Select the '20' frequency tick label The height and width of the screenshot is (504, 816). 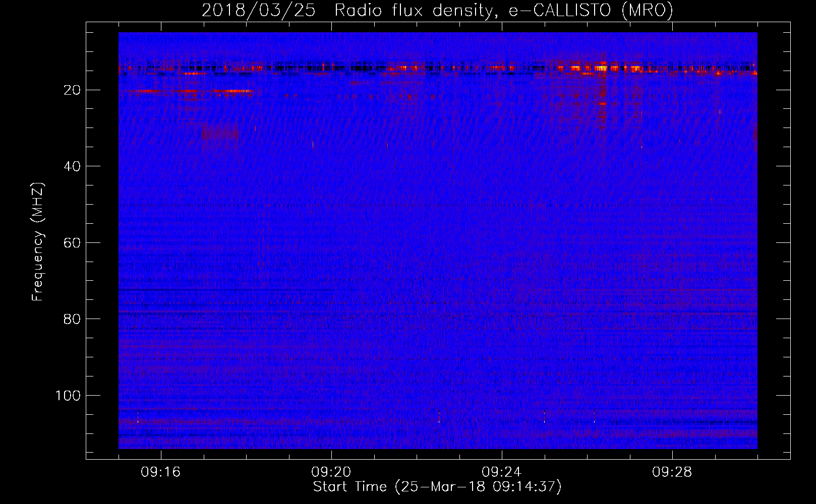[73, 90]
